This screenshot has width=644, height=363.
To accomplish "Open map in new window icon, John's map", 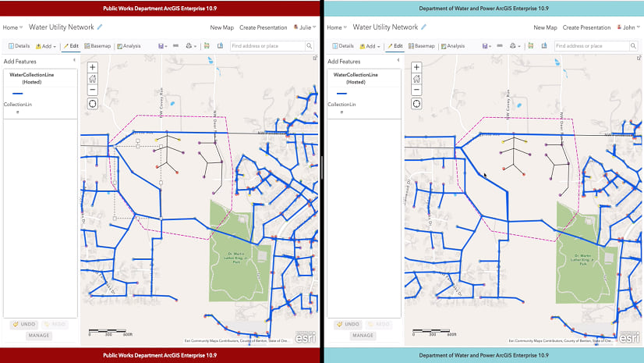I will [x=639, y=58].
